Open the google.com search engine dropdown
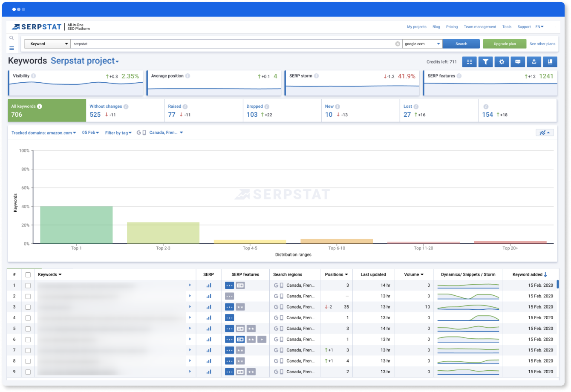 click(422, 44)
